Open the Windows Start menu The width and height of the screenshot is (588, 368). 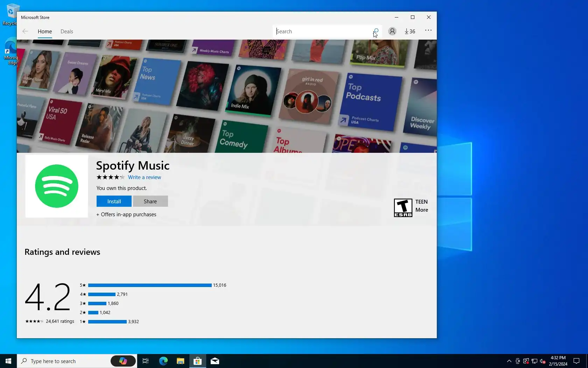point(8,361)
